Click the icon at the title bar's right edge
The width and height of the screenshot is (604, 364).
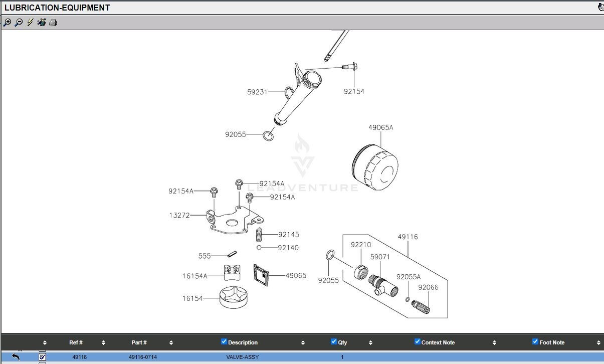[x=600, y=7]
